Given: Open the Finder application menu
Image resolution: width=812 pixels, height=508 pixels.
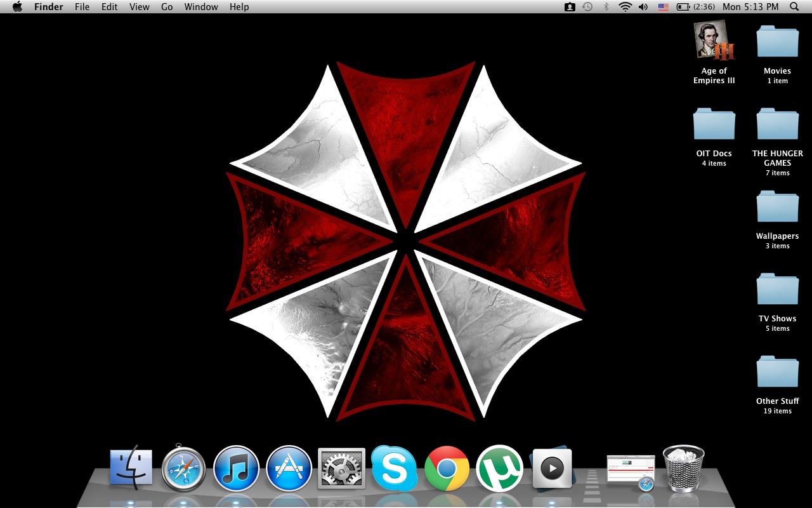Looking at the screenshot, I should tap(48, 7).
